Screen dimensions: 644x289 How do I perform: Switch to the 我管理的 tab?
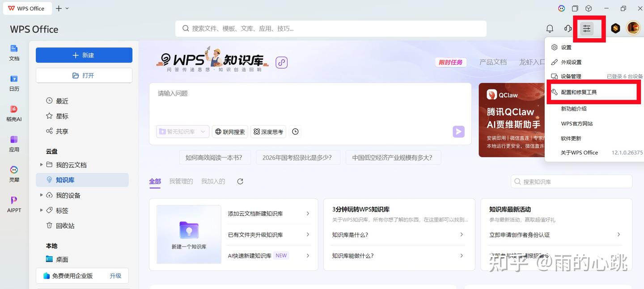point(181,181)
